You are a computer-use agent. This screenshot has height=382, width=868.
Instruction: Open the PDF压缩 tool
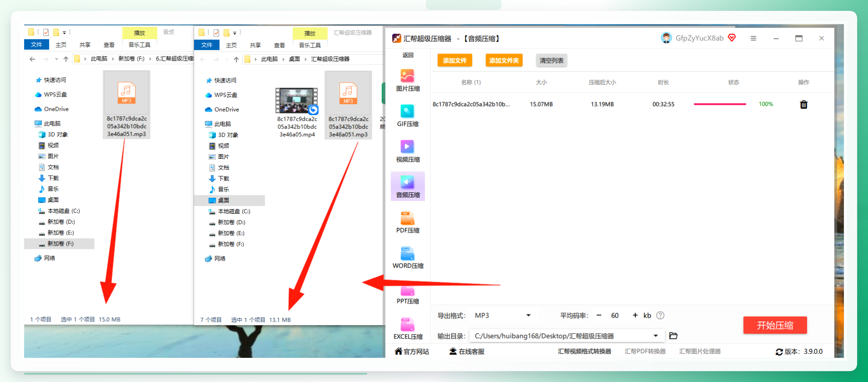tap(408, 222)
